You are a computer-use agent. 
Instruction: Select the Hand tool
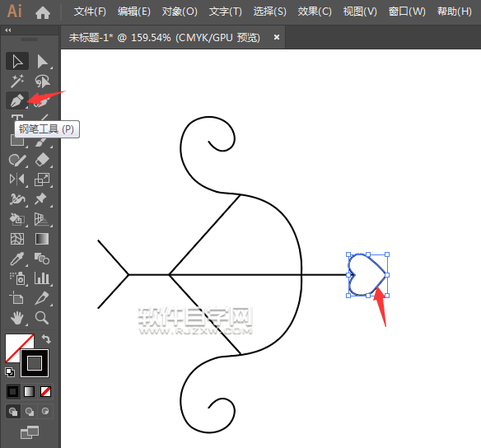[17, 318]
